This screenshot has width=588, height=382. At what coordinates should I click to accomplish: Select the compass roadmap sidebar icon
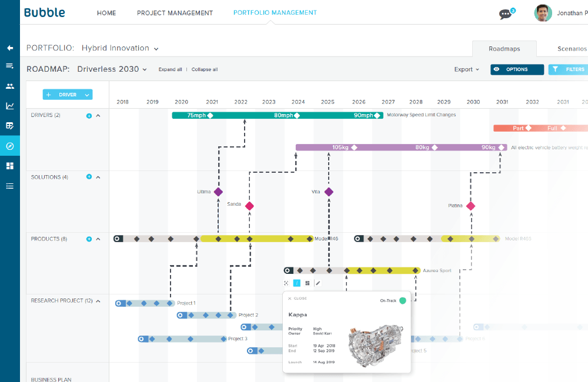(10, 146)
